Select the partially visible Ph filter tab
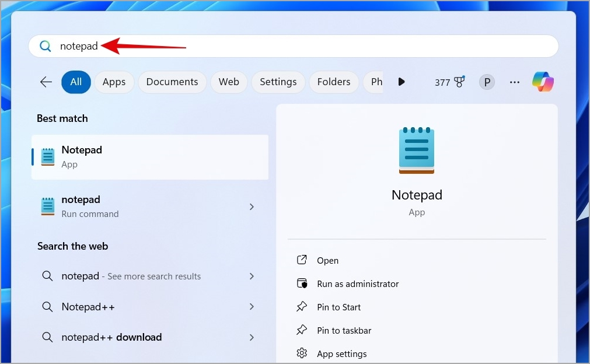The image size is (590, 364). pyautogui.click(x=373, y=82)
